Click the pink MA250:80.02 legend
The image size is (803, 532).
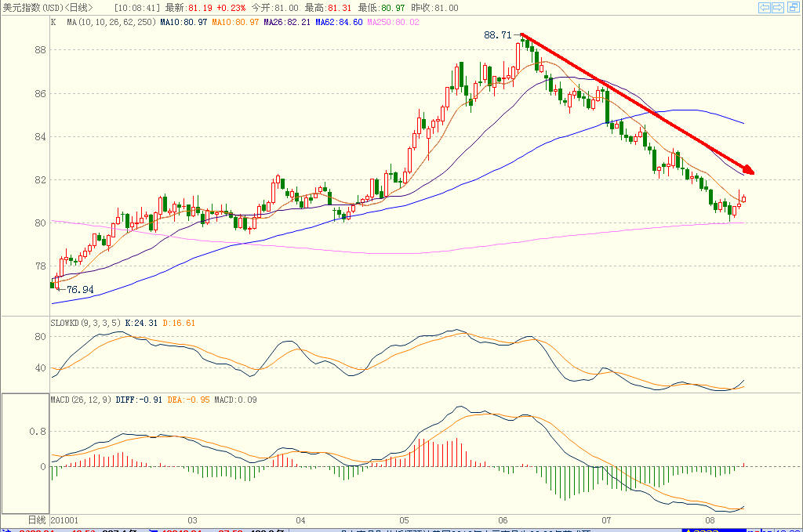(394, 22)
